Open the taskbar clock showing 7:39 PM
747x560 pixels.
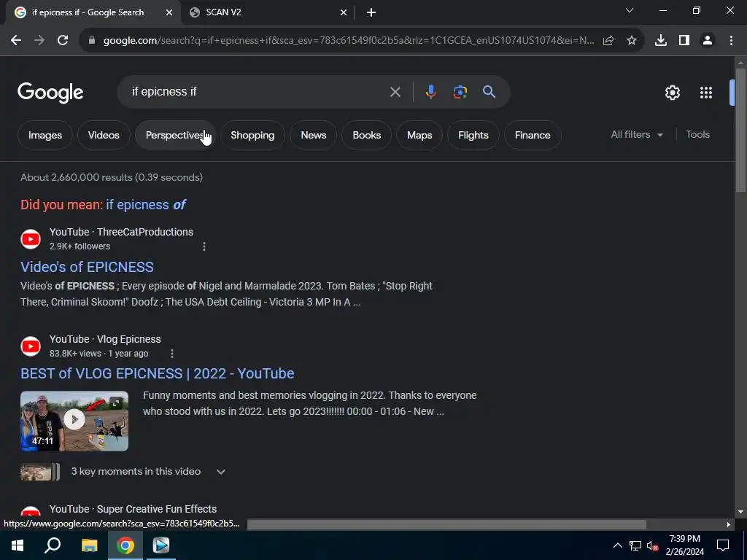click(x=684, y=545)
